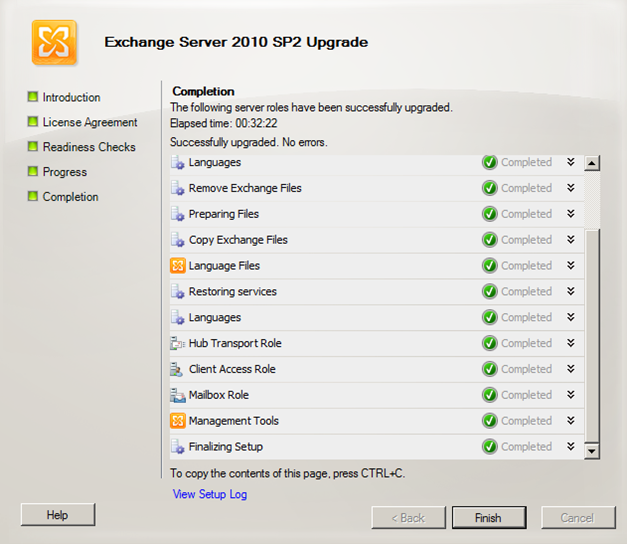This screenshot has width=627, height=544.
Task: Click green checkmark for Mailbox Role
Action: tap(489, 395)
